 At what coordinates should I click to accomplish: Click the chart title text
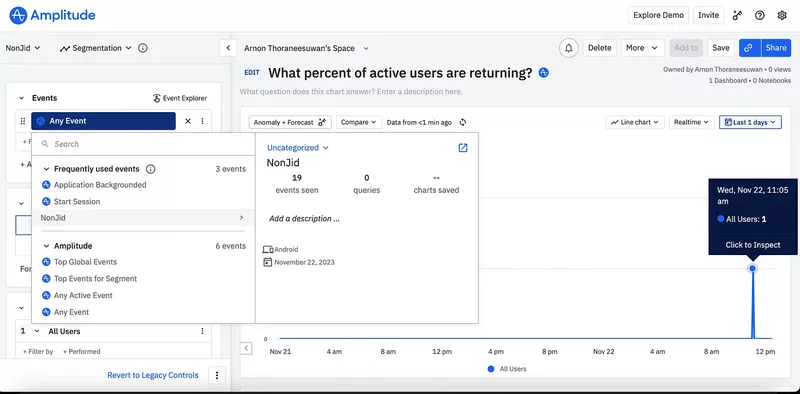[x=401, y=73]
